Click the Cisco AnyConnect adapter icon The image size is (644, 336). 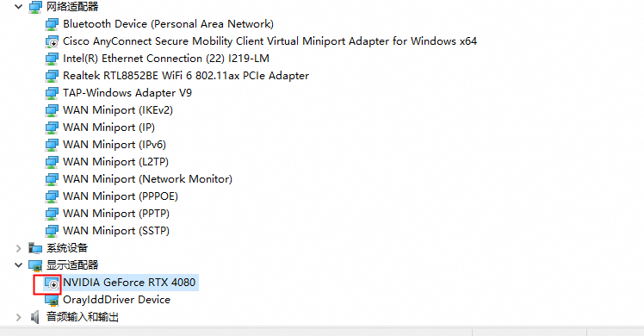[x=52, y=41]
